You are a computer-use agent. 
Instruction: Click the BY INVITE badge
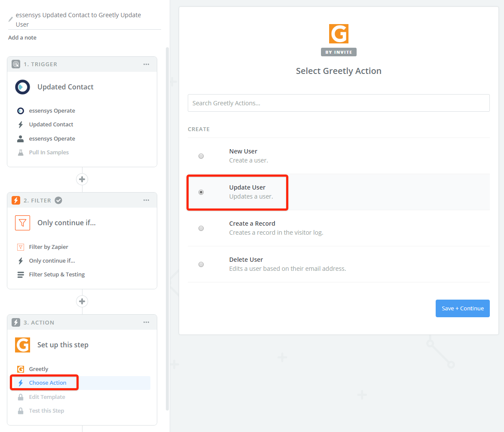click(x=339, y=52)
